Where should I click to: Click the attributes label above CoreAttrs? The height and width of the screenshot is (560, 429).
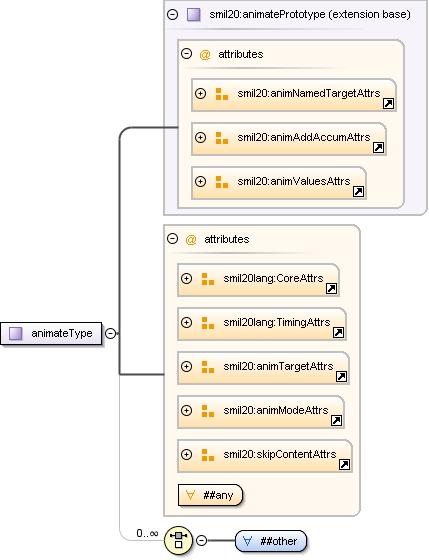click(227, 239)
